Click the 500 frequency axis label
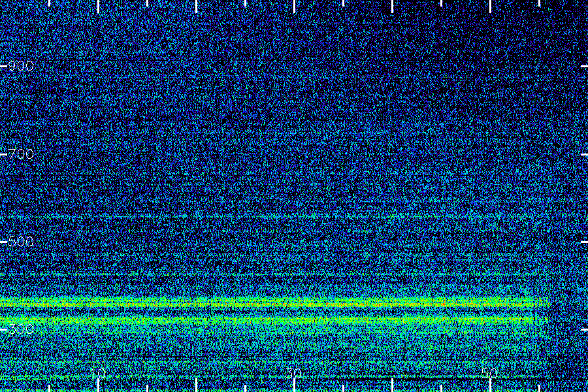 pyautogui.click(x=21, y=242)
